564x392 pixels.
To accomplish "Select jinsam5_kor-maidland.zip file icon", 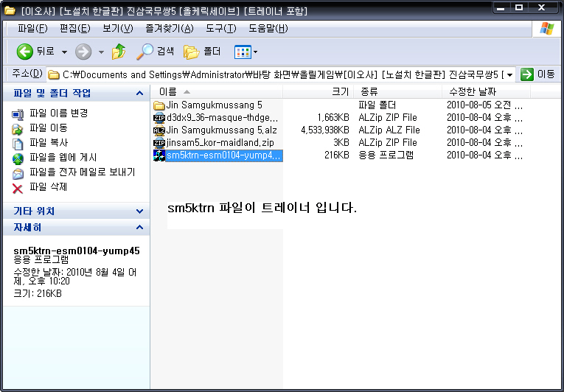I will point(159,143).
